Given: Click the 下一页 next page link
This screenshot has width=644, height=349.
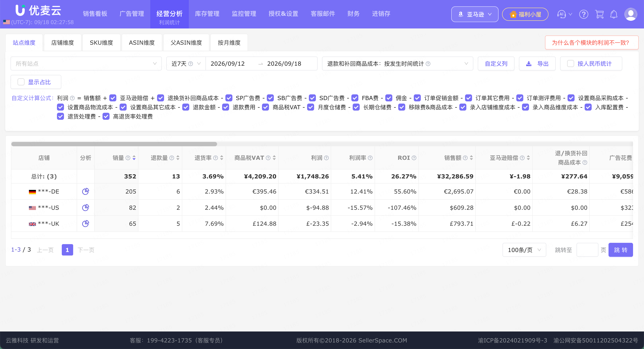Looking at the screenshot, I should [86, 250].
